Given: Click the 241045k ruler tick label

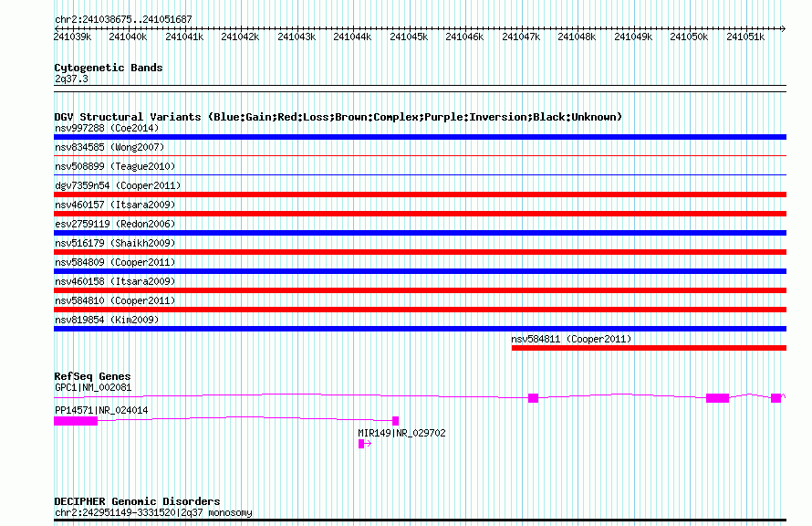Looking at the screenshot, I should click(x=409, y=37).
